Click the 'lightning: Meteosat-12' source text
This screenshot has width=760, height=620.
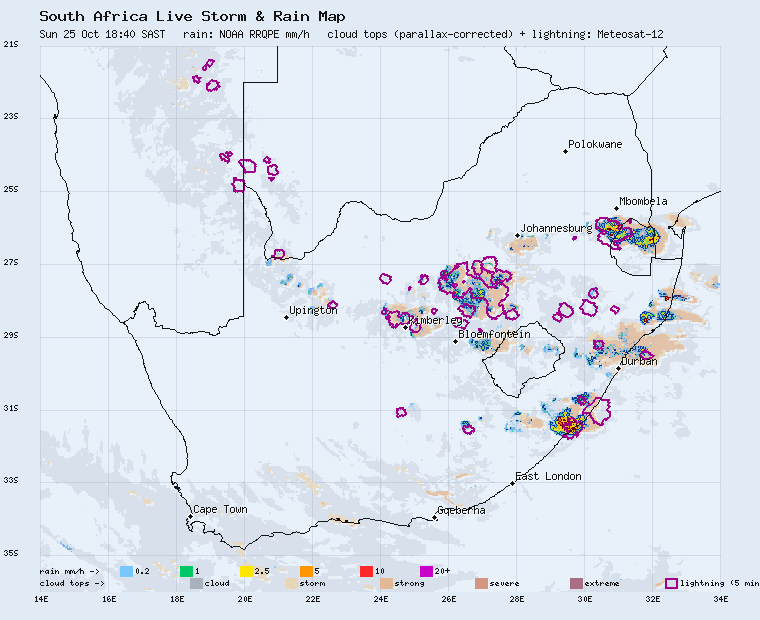[598, 34]
